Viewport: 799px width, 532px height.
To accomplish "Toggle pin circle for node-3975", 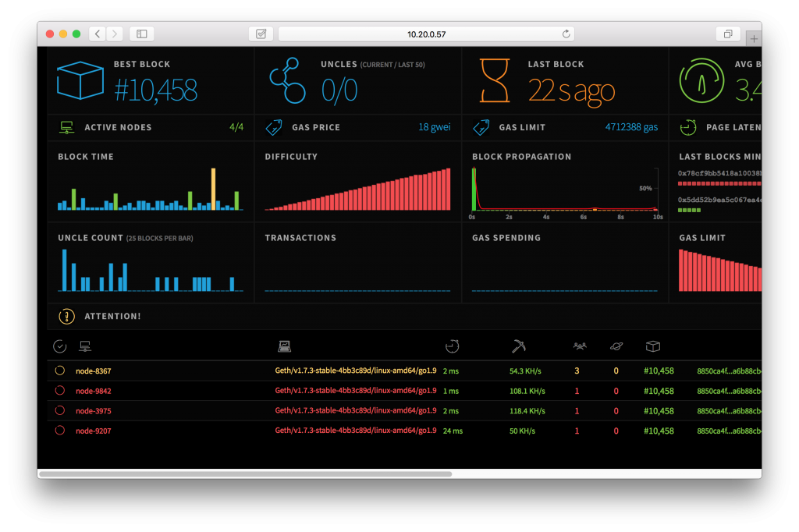I will (x=60, y=410).
